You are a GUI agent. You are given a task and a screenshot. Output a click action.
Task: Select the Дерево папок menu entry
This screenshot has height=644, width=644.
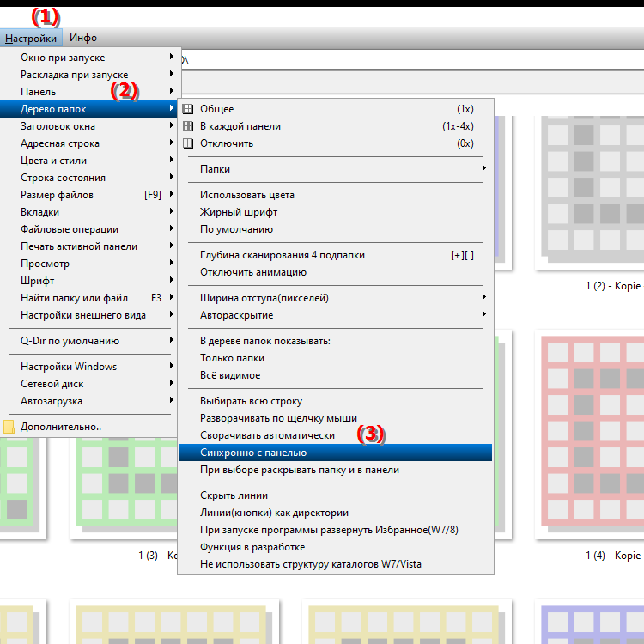click(x=88, y=109)
